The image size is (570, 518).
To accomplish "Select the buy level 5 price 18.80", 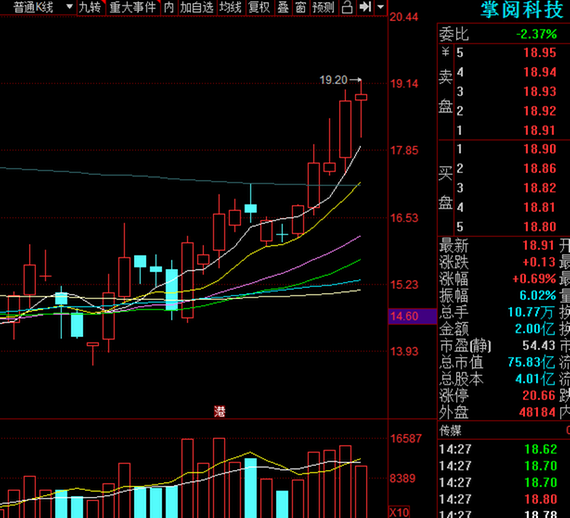I will pyautogui.click(x=539, y=227).
